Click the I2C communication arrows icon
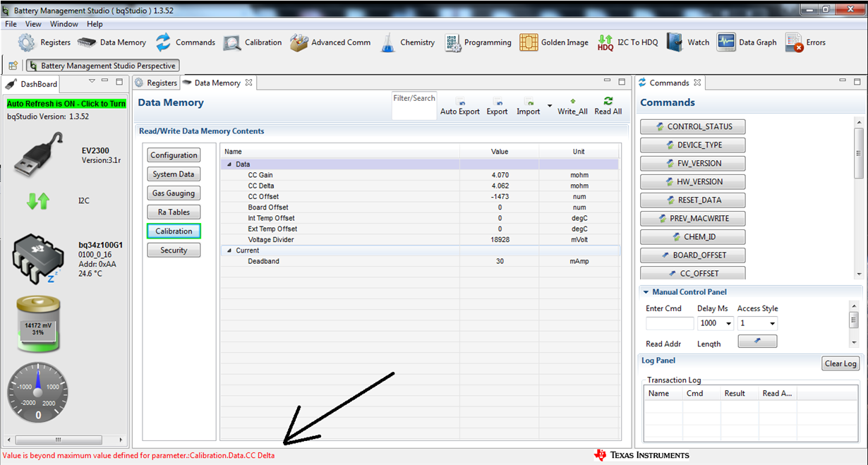This screenshot has width=868, height=465. tap(38, 201)
